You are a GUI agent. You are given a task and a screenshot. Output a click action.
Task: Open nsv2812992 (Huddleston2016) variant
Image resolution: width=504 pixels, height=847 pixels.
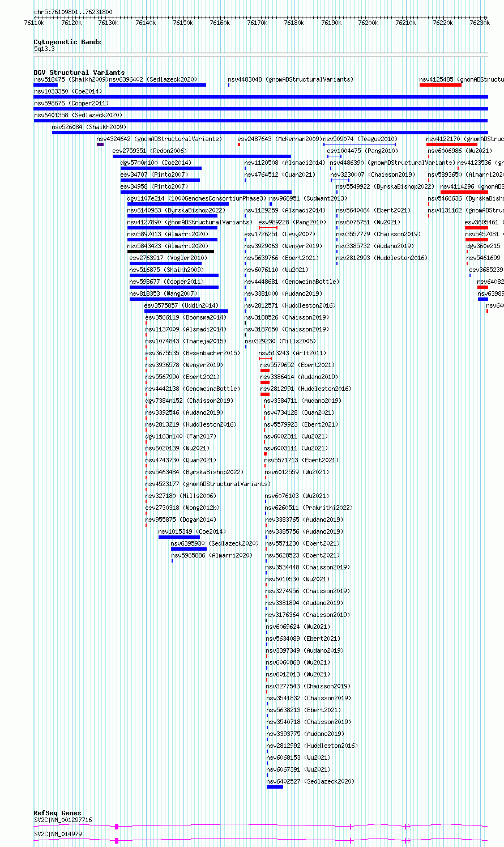[x=312, y=746]
